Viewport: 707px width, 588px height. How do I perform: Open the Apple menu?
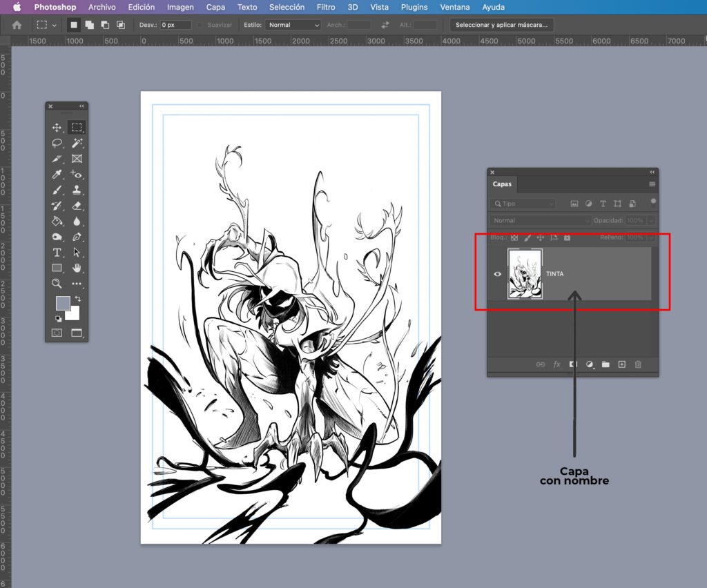(17, 7)
